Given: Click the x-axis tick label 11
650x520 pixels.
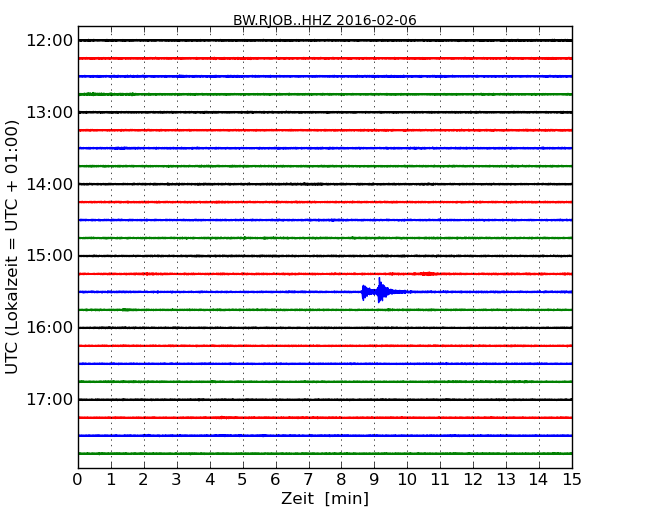Looking at the screenshot, I should click(x=440, y=479).
